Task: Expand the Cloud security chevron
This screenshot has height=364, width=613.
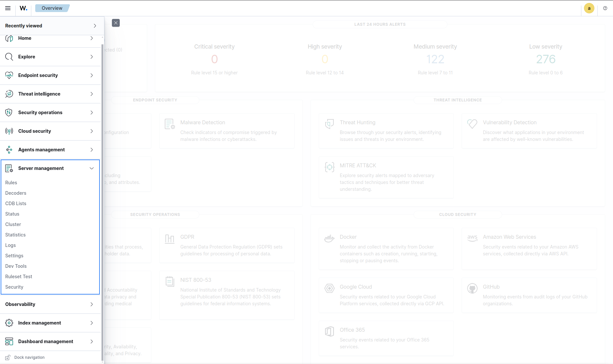Action: point(92,131)
